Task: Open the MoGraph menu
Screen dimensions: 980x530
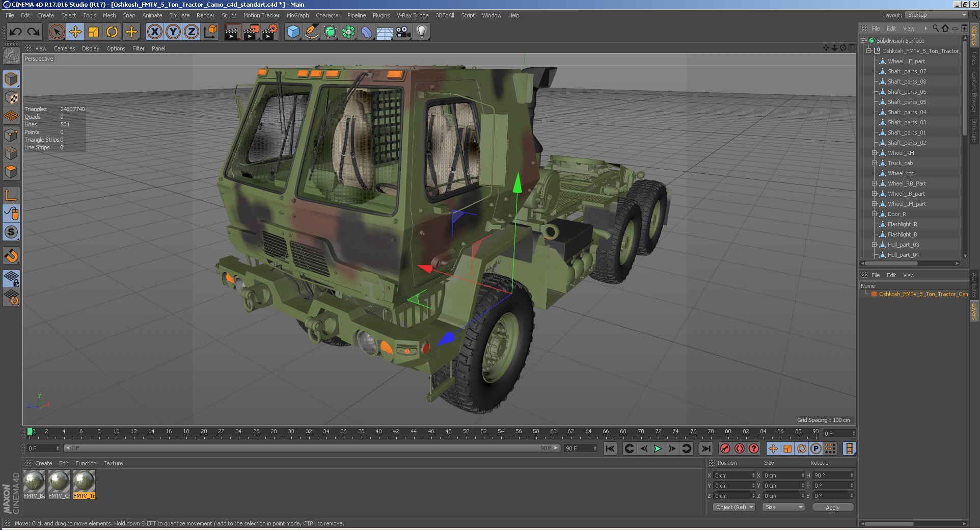Action: click(297, 15)
